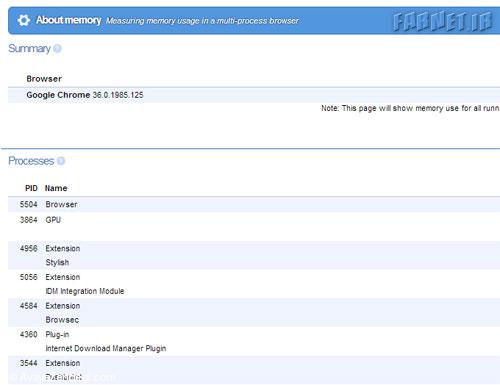Open the help icon next to Processes

tap(61, 161)
